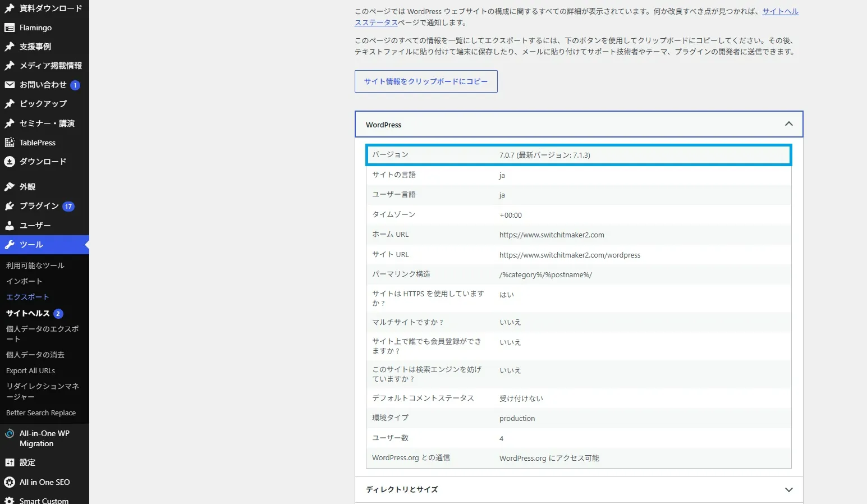Click the お問い合わせ badge showing 1
Viewport: 867px width, 504px height.
click(x=75, y=85)
